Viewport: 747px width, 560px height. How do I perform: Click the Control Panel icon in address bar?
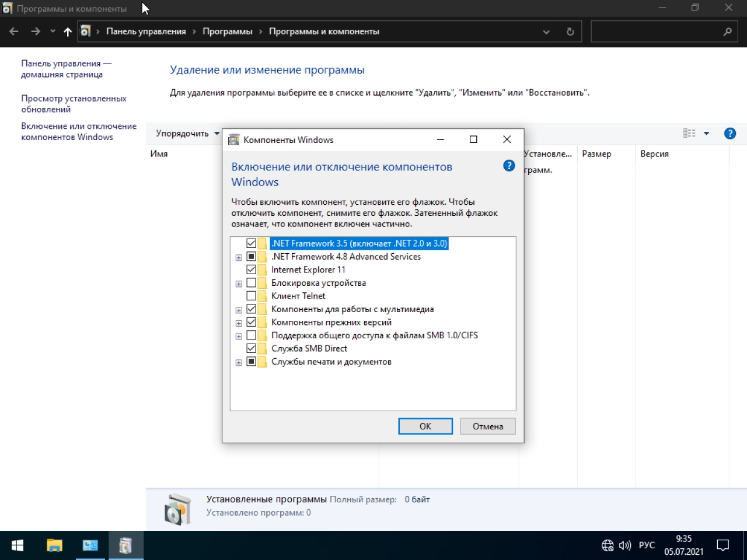tap(86, 32)
